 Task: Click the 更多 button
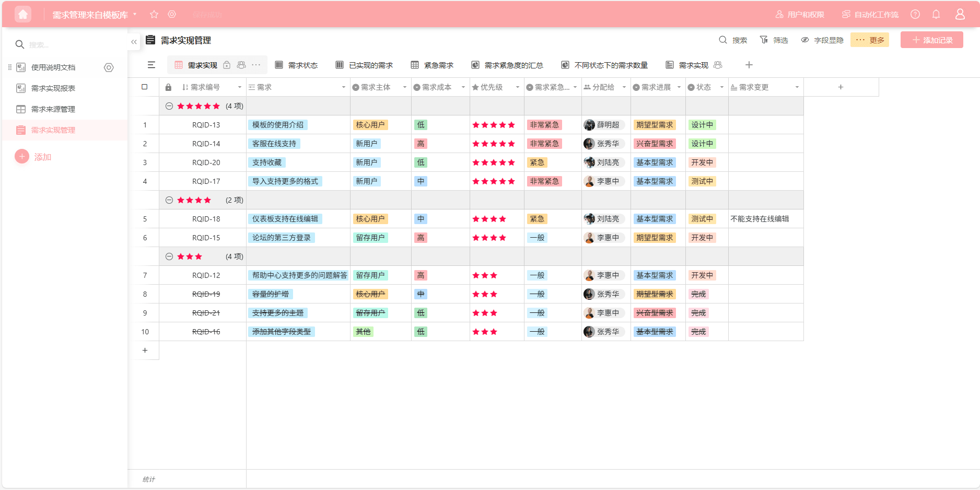tap(870, 40)
